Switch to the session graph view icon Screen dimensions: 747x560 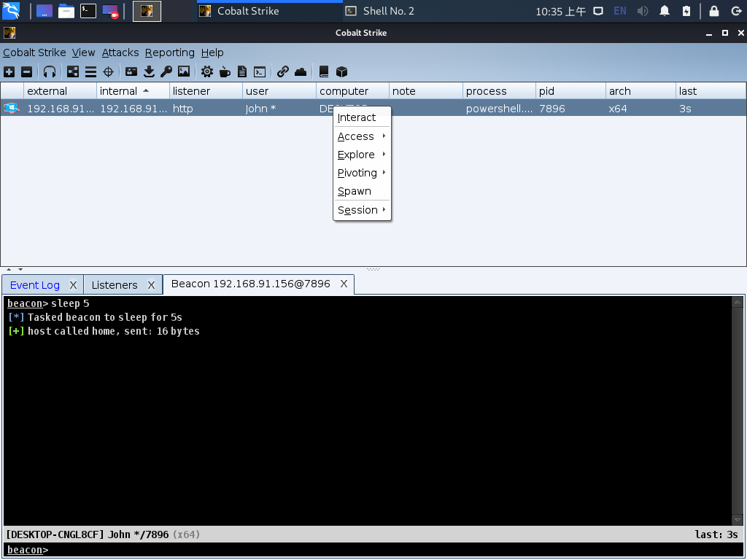[x=73, y=71]
